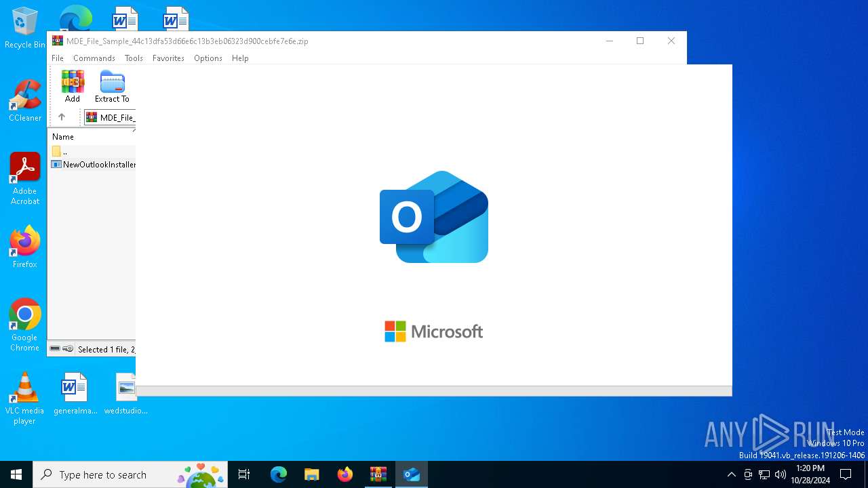Click the taskbar search box
This screenshot has width=868, height=488.
[130, 474]
